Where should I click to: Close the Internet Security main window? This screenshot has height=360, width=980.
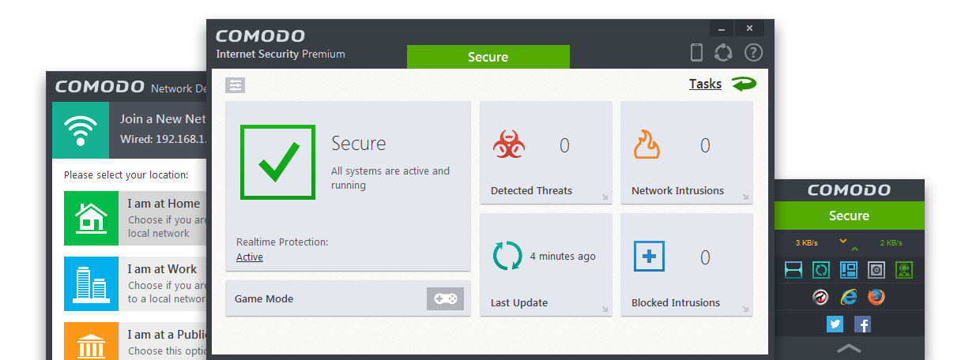[x=749, y=28]
